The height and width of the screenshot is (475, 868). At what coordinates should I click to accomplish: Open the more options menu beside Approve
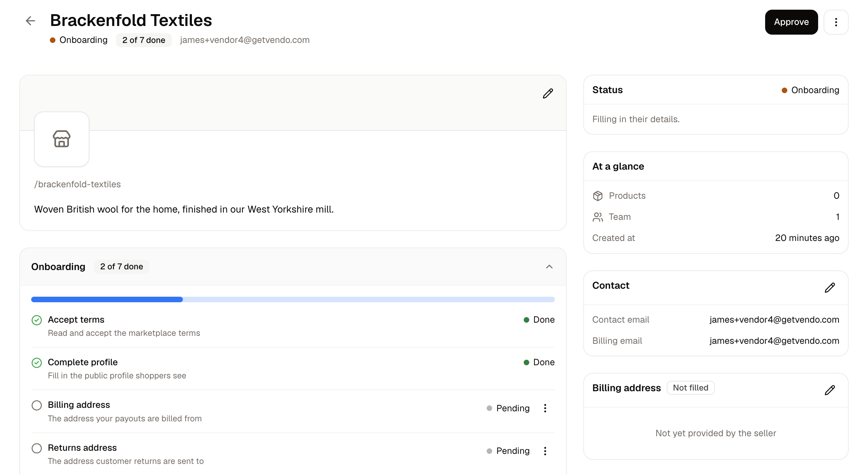(836, 22)
